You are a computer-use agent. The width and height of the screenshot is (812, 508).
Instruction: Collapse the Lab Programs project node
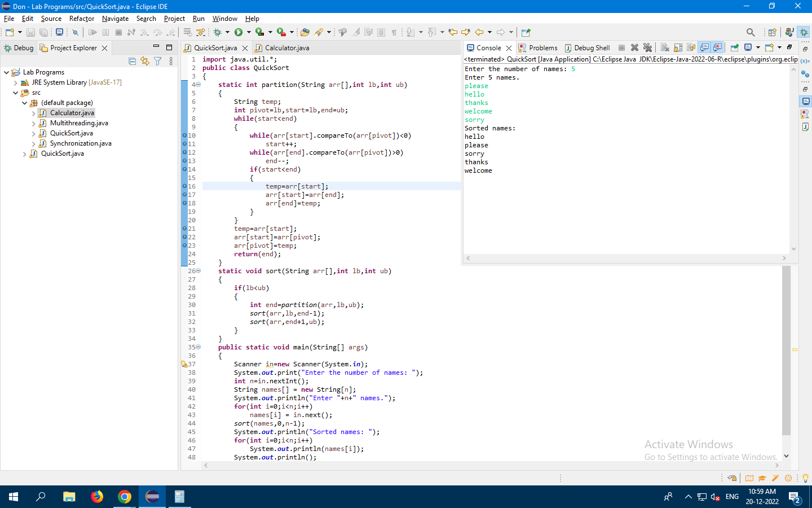tap(6, 72)
